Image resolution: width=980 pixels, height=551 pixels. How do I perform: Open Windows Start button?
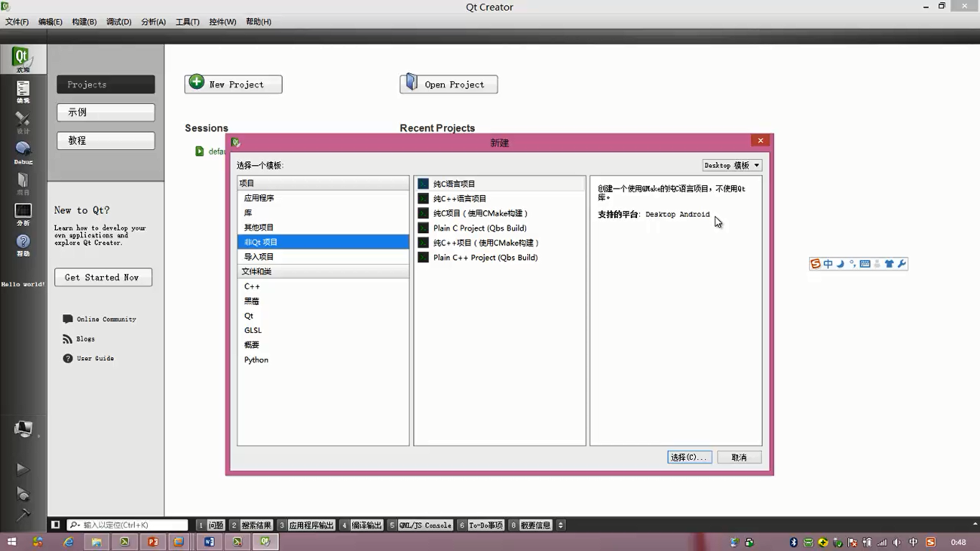point(11,542)
